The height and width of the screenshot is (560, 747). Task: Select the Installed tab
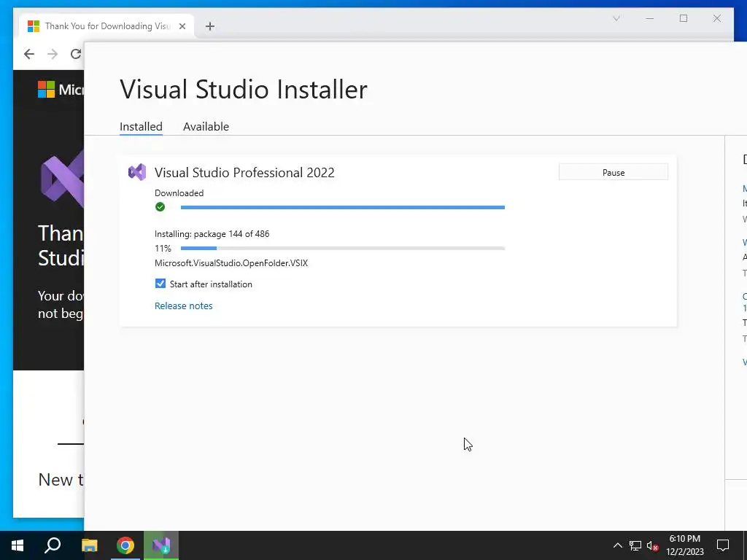pos(141,127)
